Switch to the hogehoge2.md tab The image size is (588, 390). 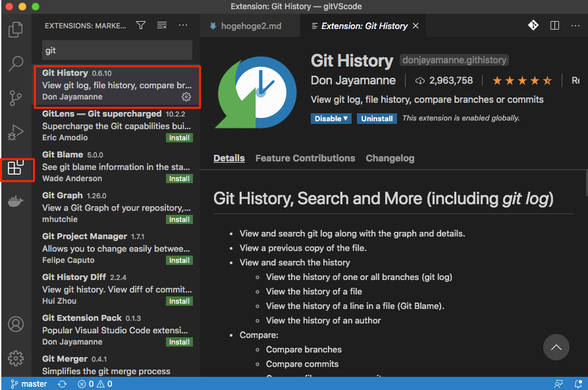click(x=250, y=26)
